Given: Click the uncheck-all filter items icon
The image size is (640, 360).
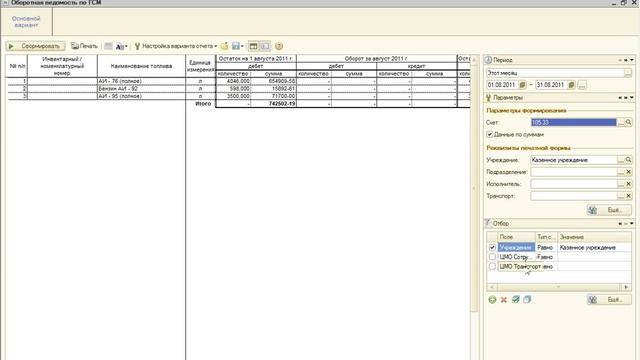Looking at the screenshot, I should coord(527,300).
